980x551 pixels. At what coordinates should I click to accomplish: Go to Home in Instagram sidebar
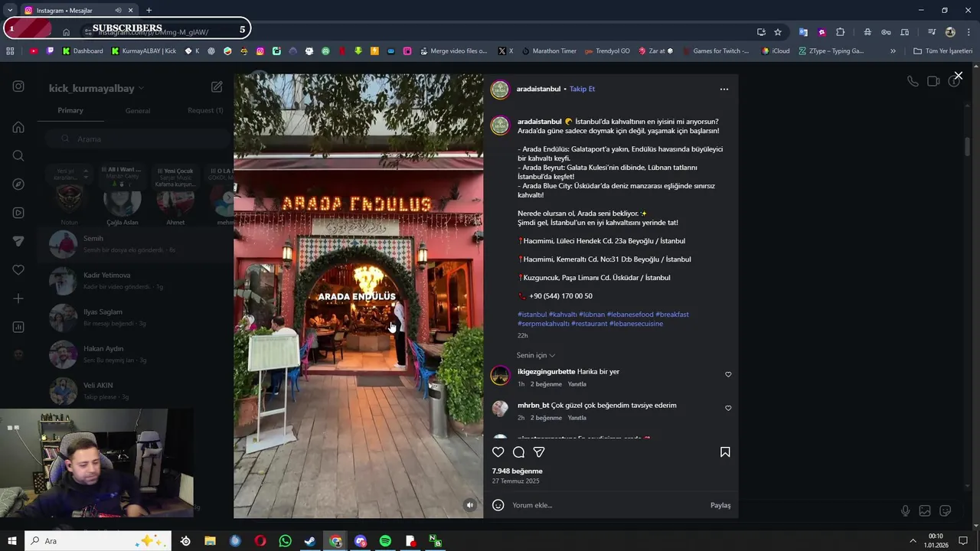(x=18, y=127)
